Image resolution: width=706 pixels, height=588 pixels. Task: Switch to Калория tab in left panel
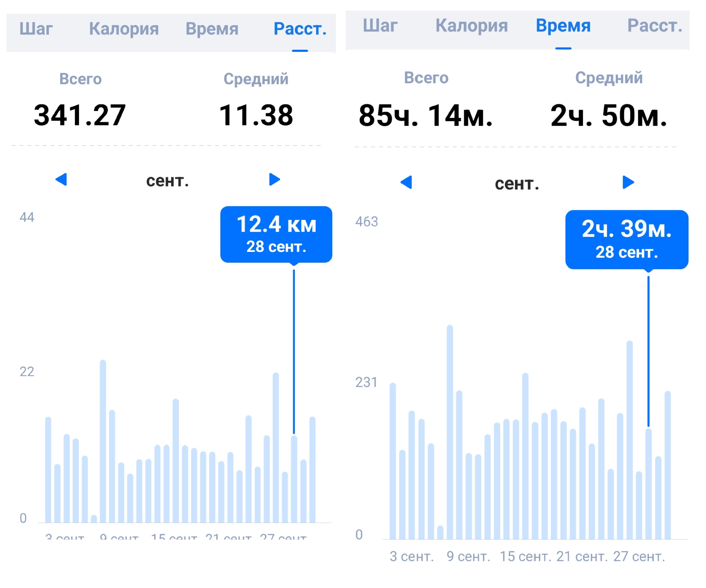point(124,29)
